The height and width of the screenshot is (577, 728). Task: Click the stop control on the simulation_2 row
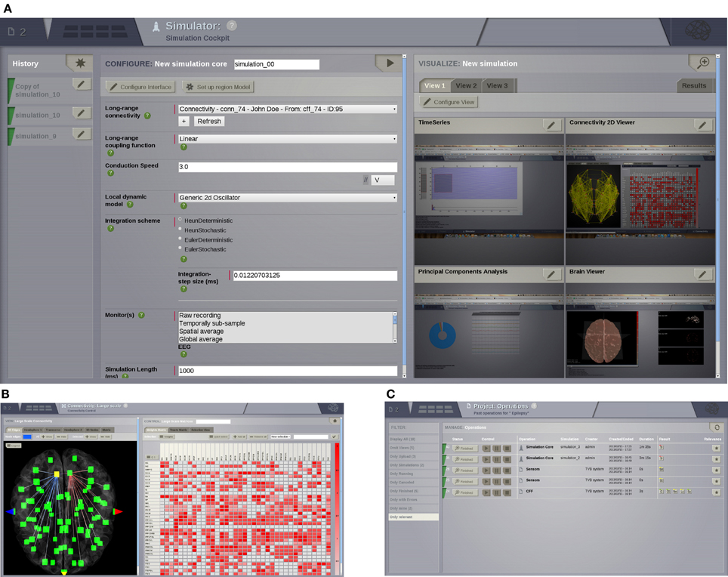point(507,459)
